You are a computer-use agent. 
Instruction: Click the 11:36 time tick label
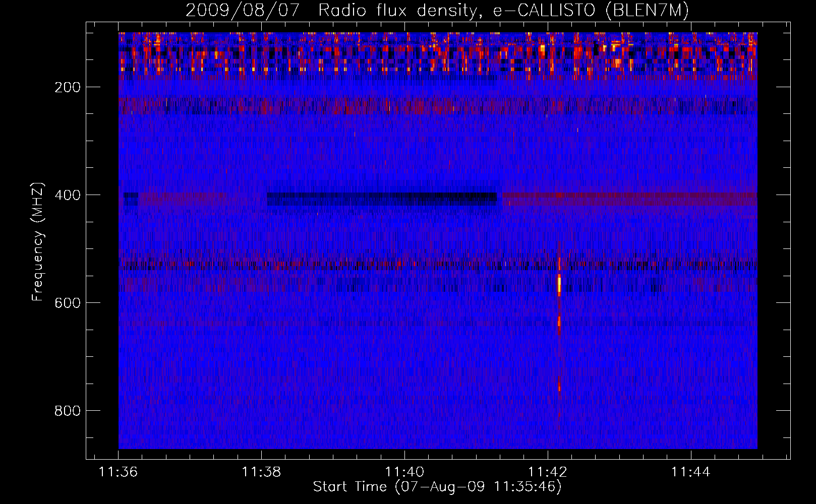(x=118, y=472)
